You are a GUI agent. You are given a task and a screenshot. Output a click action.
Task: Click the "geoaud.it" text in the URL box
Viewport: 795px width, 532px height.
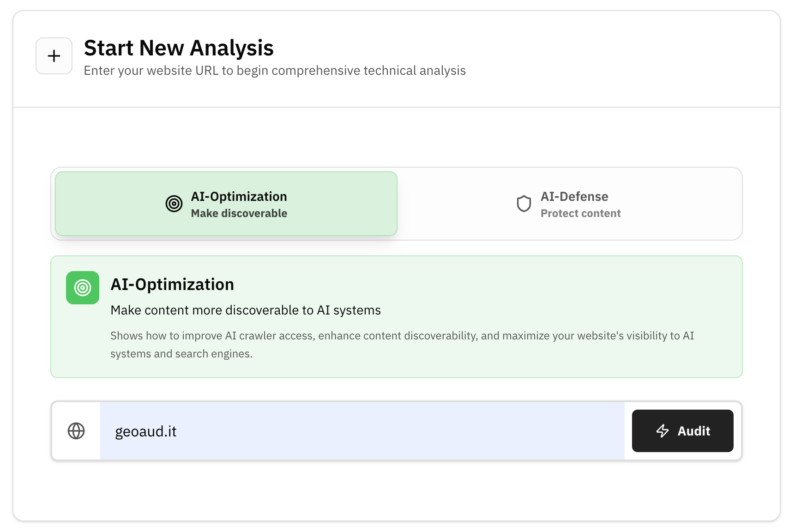point(146,431)
